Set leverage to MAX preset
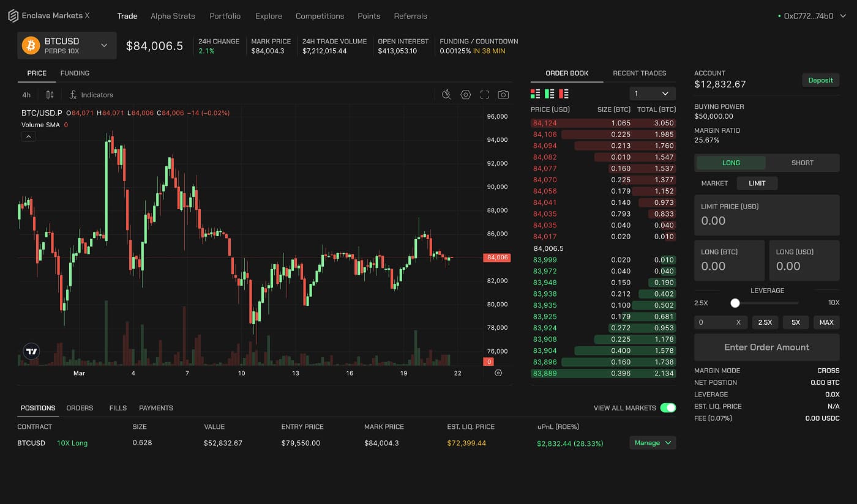 tap(826, 322)
